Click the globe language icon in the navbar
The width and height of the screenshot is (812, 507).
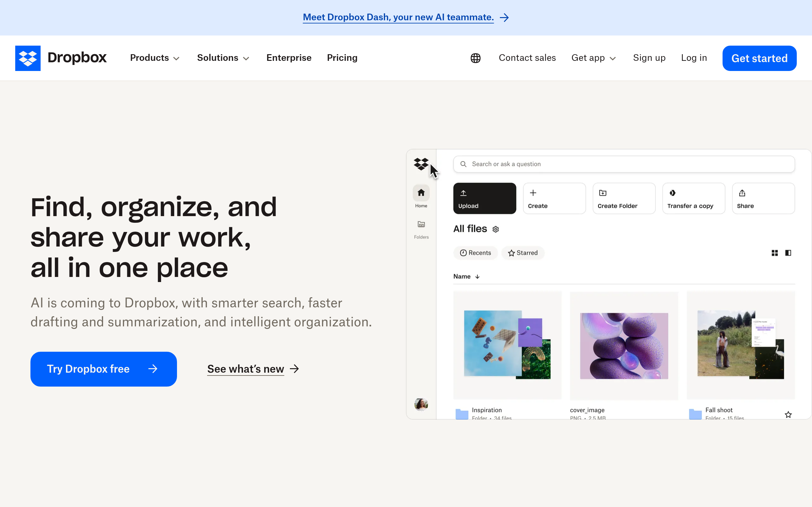475,58
